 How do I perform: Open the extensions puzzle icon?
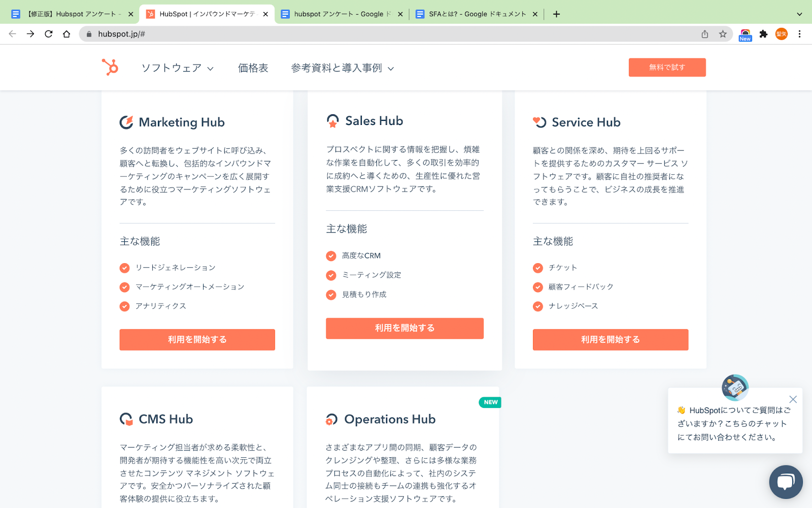pyautogui.click(x=763, y=34)
